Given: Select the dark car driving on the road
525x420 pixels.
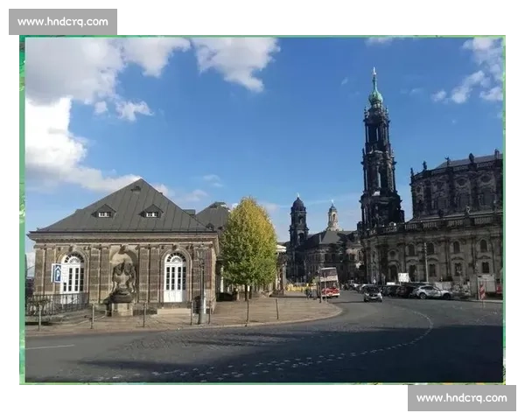Looking at the screenshot, I should click(x=373, y=294).
